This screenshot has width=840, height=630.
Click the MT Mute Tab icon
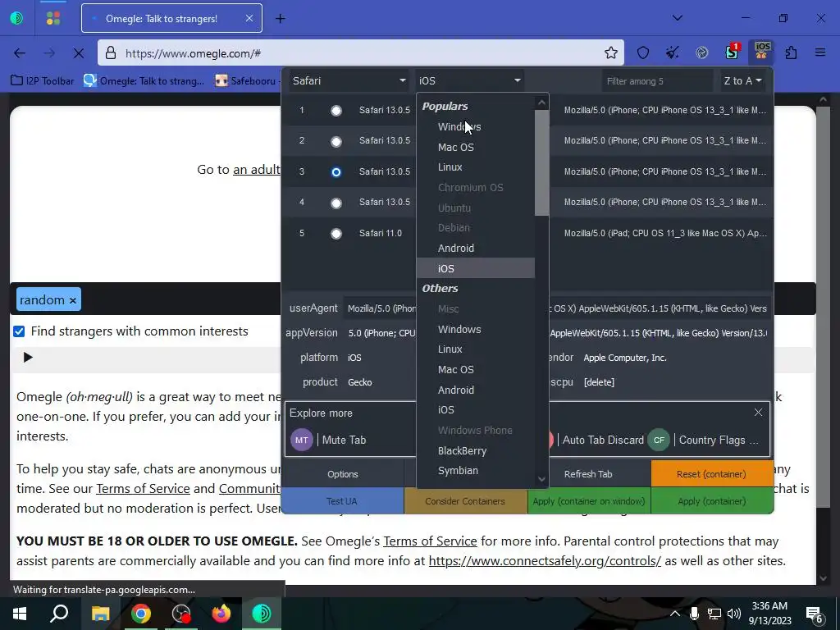pos(302,440)
